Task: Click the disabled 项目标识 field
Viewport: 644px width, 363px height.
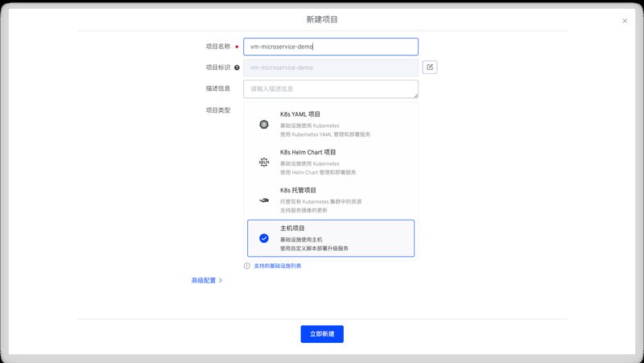Action: [x=331, y=68]
